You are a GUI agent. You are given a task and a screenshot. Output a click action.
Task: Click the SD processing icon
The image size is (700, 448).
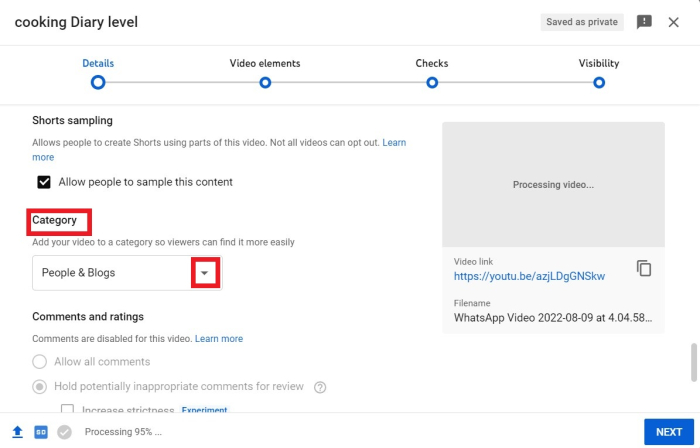click(41, 432)
